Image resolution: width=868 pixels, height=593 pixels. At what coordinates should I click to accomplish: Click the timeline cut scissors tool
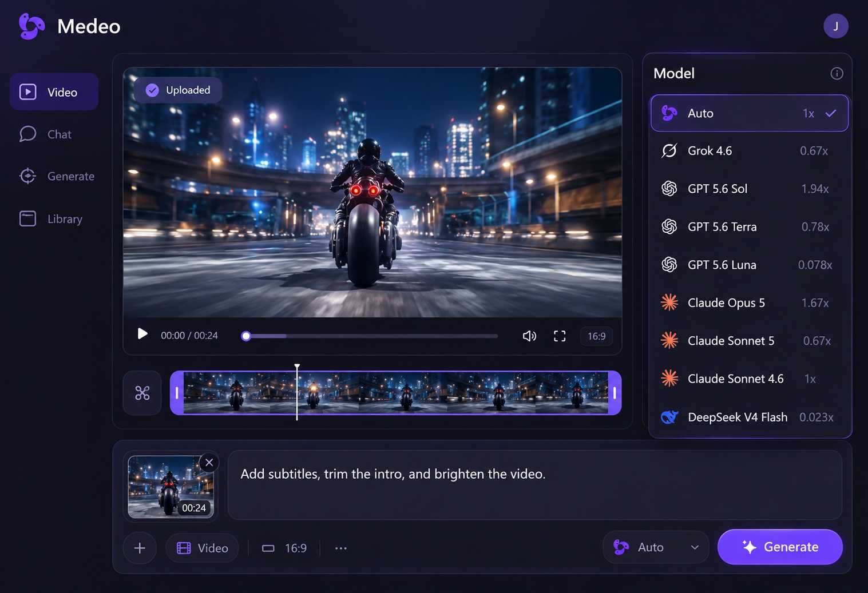[x=142, y=393]
